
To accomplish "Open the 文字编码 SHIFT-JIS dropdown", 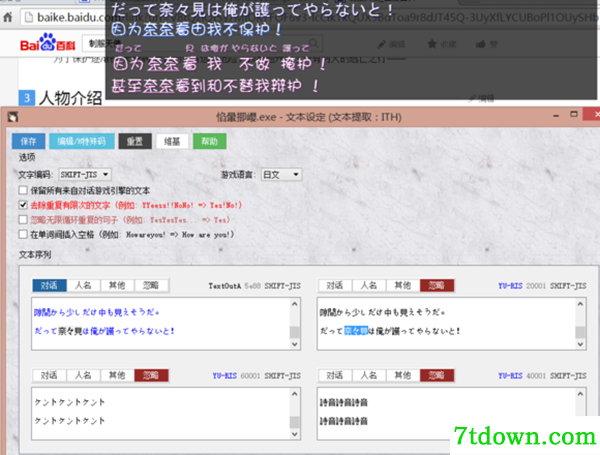I will [85, 174].
